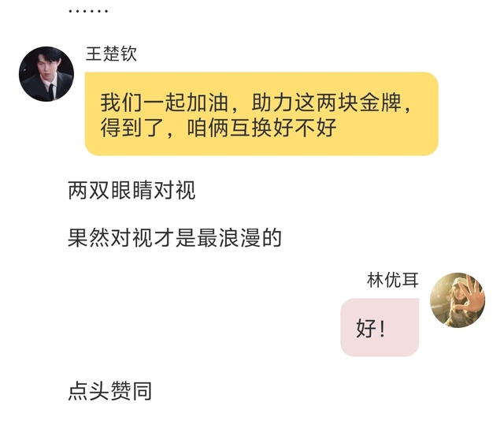Click the "点头赞同" text at bottom

110,391
